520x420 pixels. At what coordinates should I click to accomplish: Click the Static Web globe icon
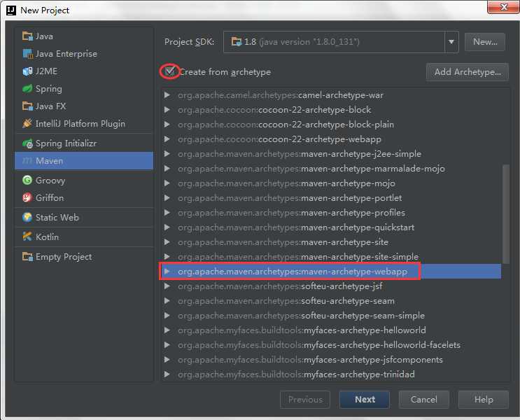27,218
